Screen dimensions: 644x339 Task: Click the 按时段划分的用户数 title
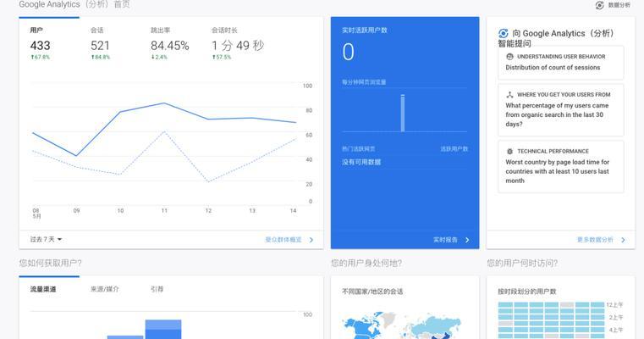coord(527,292)
